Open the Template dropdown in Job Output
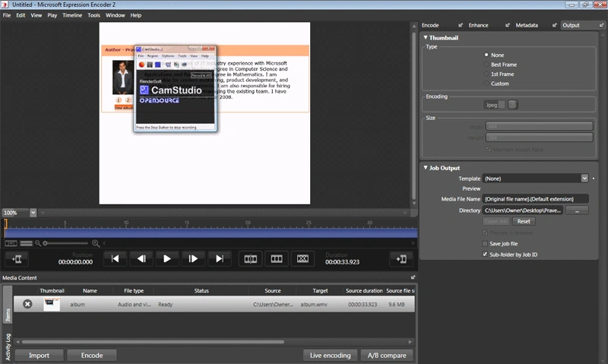This screenshot has width=608, height=364. tap(584, 179)
